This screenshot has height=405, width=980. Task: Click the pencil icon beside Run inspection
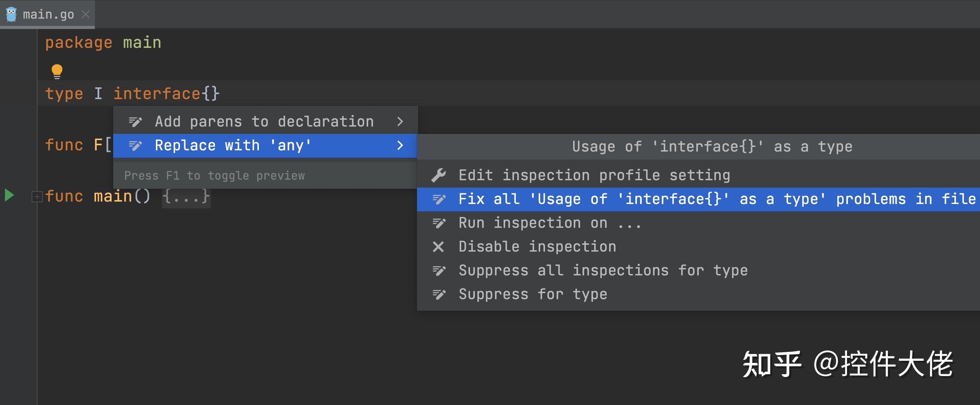click(x=439, y=223)
